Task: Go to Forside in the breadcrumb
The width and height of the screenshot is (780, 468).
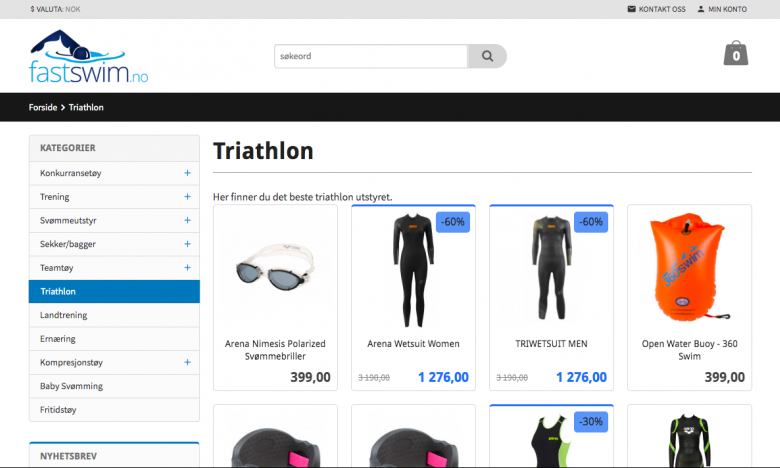Action: [43, 107]
